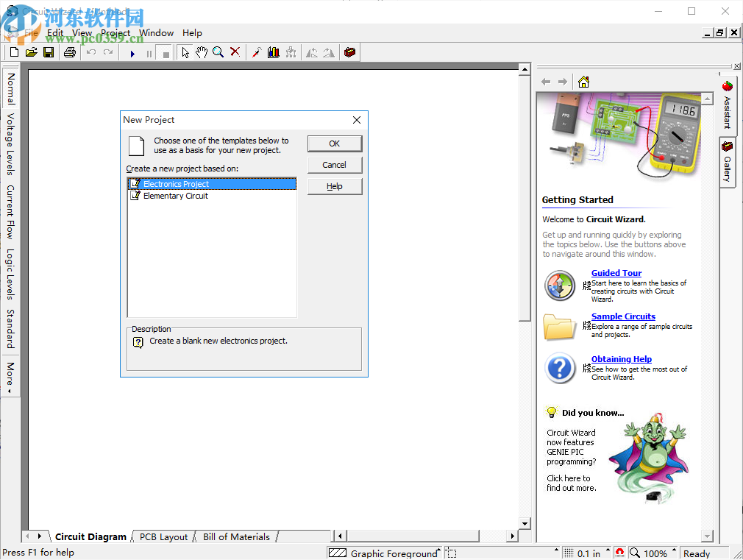Viewport: 743px width, 560px height.
Task: Expand the More styles dropdown
Action: (10, 378)
